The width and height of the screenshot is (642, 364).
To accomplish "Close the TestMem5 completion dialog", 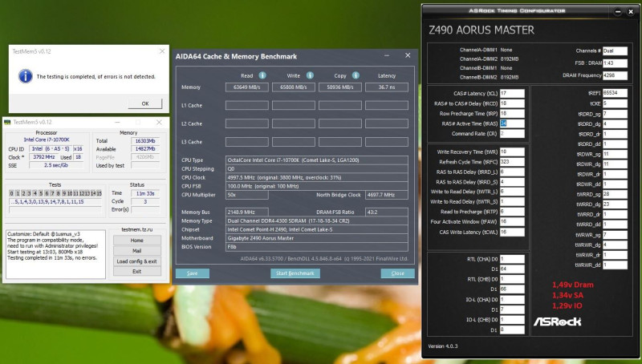I will 162,51.
